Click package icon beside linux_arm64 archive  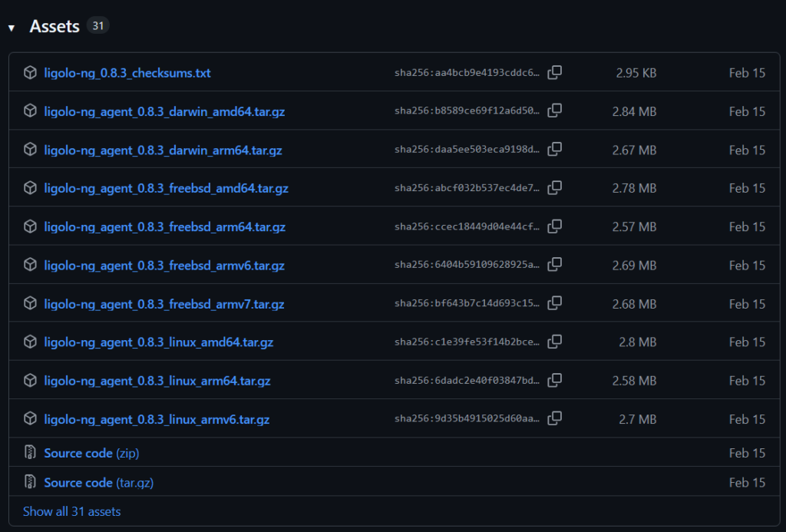[x=30, y=381]
